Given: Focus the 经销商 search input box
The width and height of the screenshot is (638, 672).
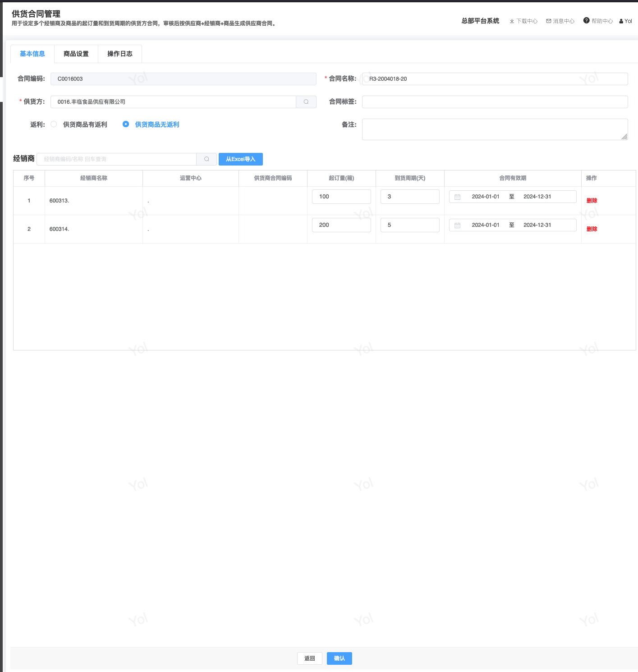Looking at the screenshot, I should pyautogui.click(x=117, y=159).
